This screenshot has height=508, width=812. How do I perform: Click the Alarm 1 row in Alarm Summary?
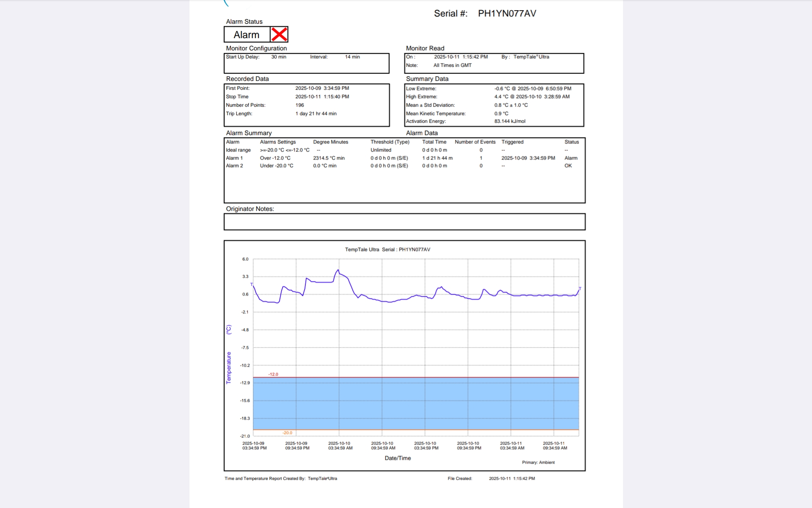234,158
